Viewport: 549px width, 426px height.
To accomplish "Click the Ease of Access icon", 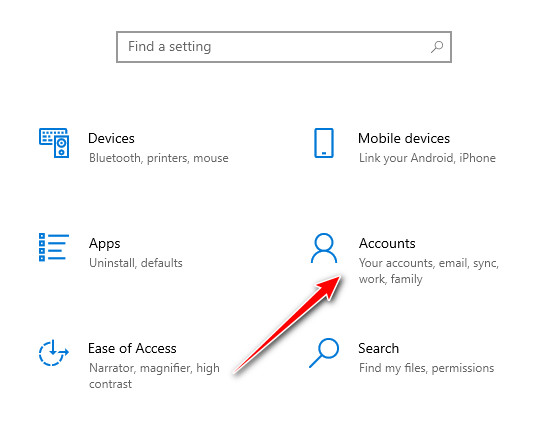I will point(53,352).
